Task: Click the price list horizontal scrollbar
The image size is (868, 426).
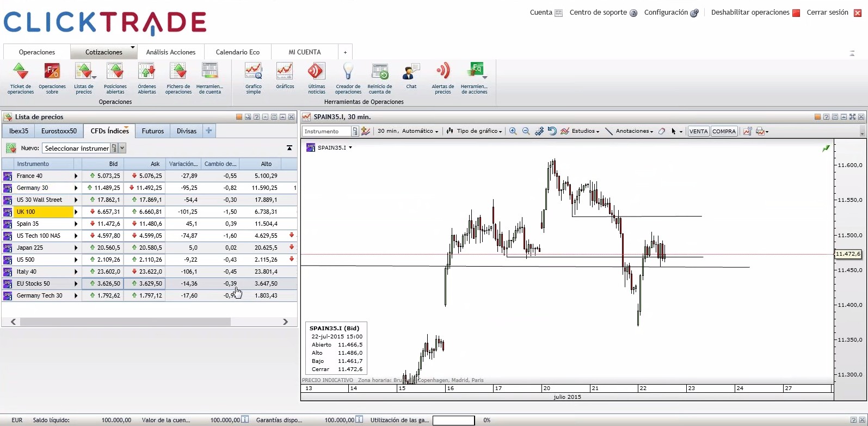Action: coord(125,322)
